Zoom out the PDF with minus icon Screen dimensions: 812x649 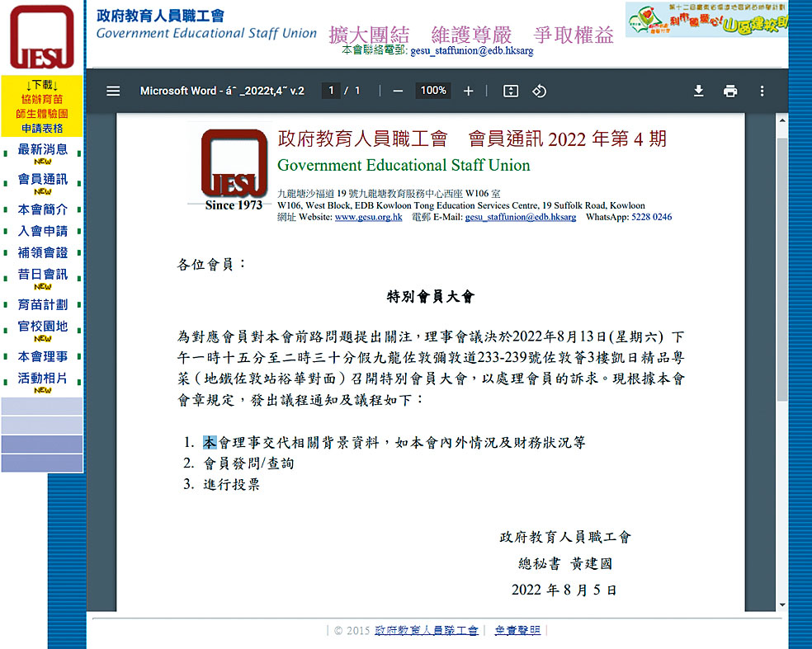pyautogui.click(x=398, y=91)
